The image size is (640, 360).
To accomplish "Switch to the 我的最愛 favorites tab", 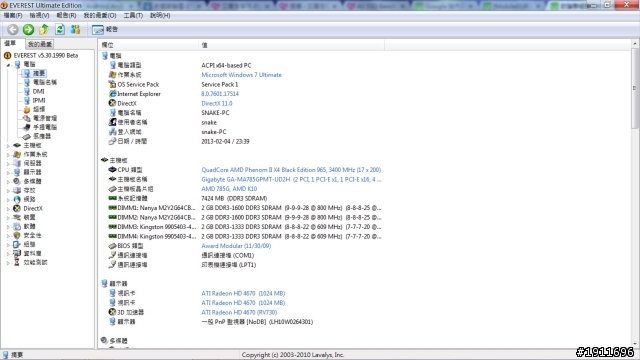I will tap(40, 44).
